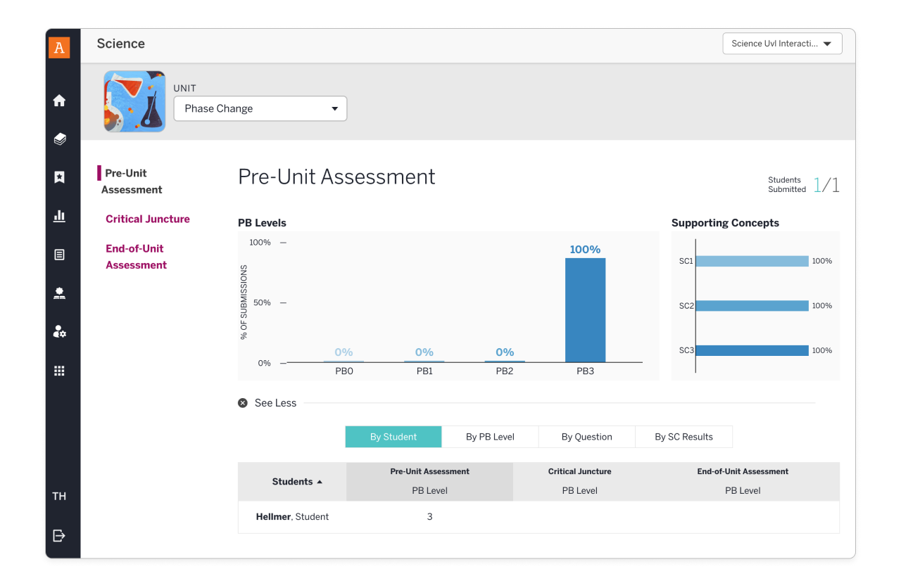Viewport: 901px width, 588px height.
Task: Click the orange Amplify logo icon
Action: point(59,47)
